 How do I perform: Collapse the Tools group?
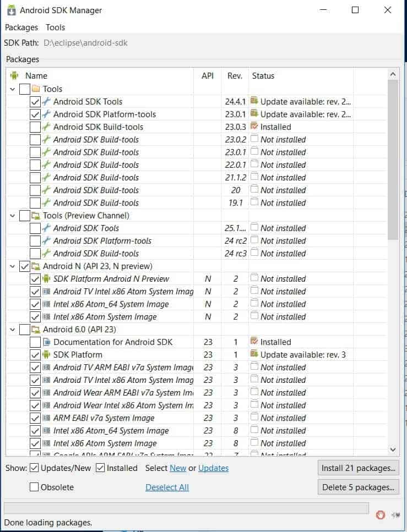coord(13,89)
